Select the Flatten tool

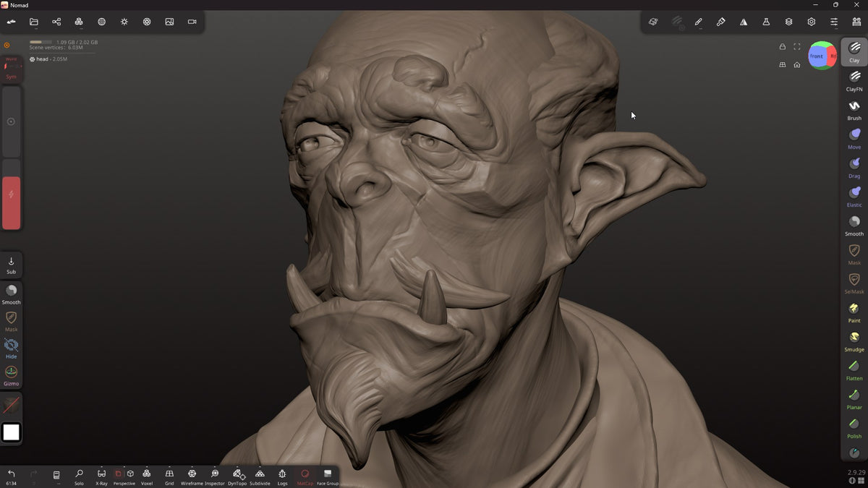(x=854, y=369)
